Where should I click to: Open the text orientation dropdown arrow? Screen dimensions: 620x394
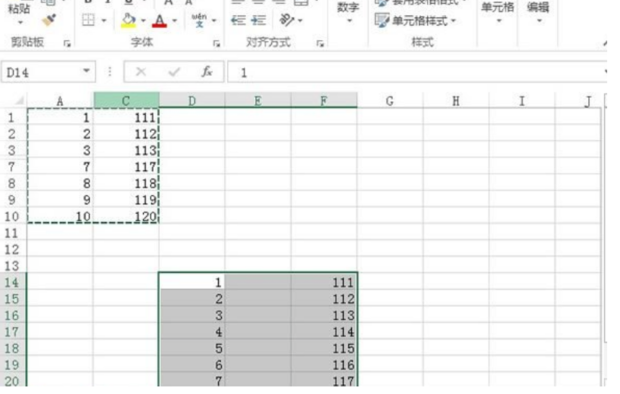coord(300,20)
